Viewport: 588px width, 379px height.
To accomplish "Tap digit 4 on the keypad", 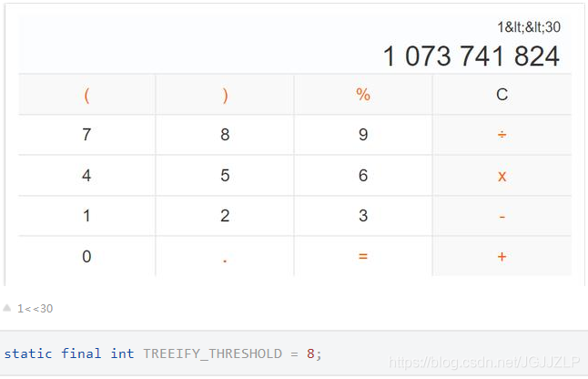I will pyautogui.click(x=86, y=175).
